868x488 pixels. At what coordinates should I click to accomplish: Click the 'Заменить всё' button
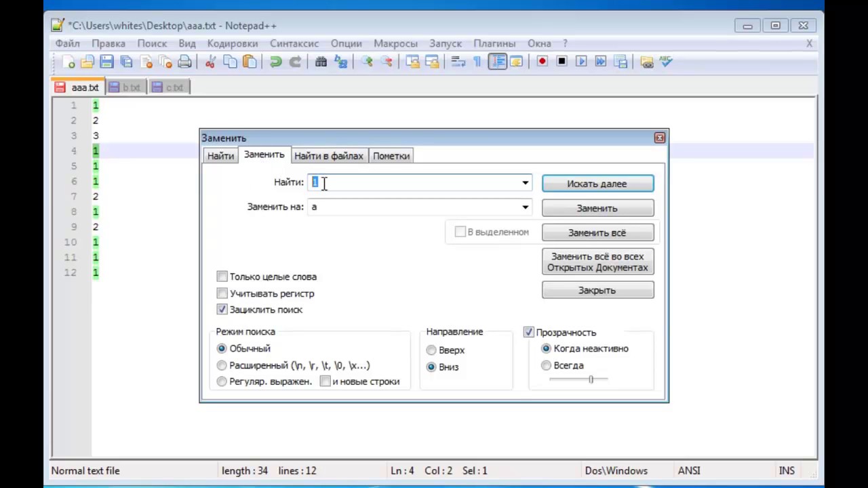click(x=598, y=232)
